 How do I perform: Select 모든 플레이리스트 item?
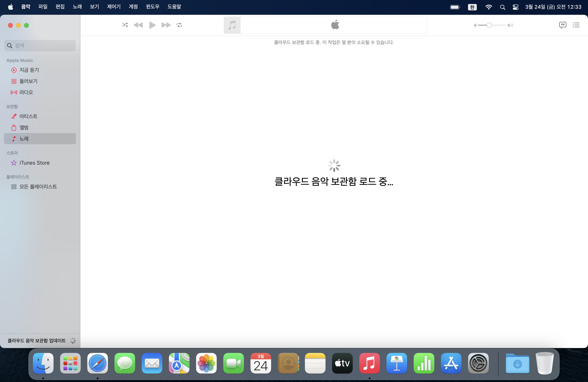[38, 187]
